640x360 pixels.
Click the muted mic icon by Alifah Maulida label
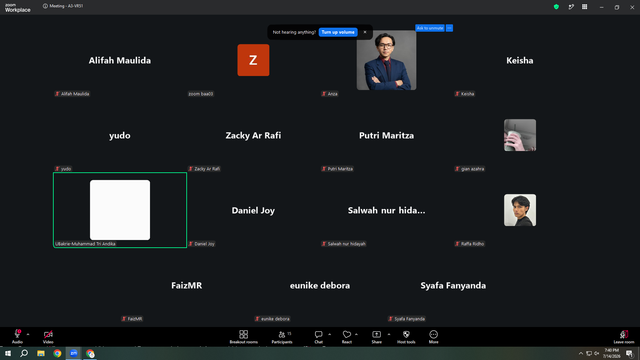coord(57,94)
